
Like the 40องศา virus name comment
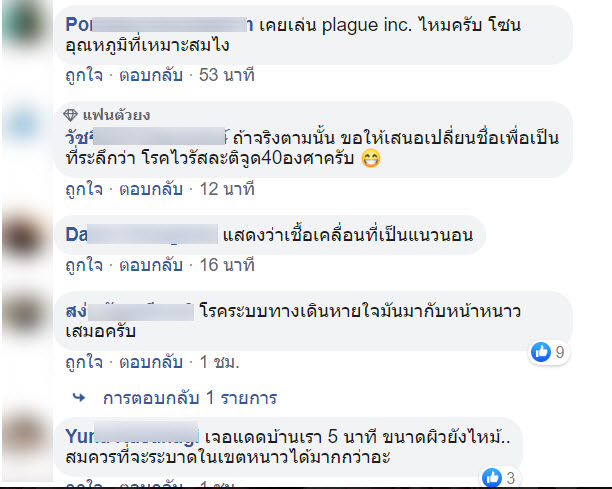[84, 189]
